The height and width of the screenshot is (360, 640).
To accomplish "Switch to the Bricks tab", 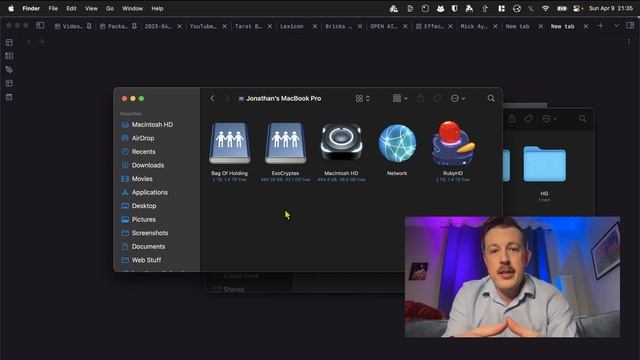I will [338, 26].
